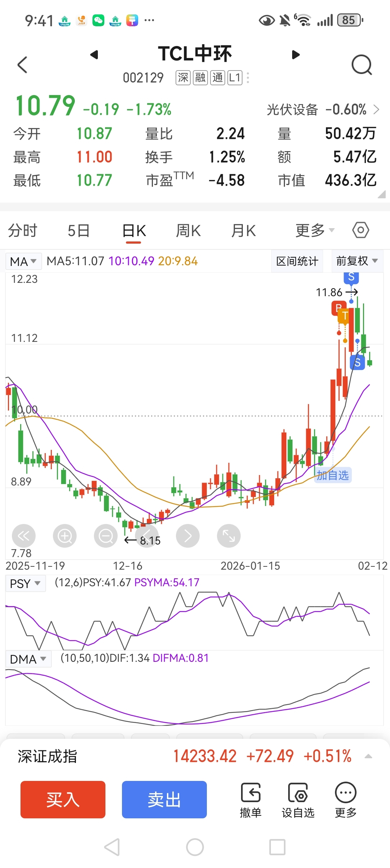Image resolution: width=390 pixels, height=868 pixels.
Task: Move chart left with the left-chevron circle
Action: pyautogui.click(x=147, y=536)
